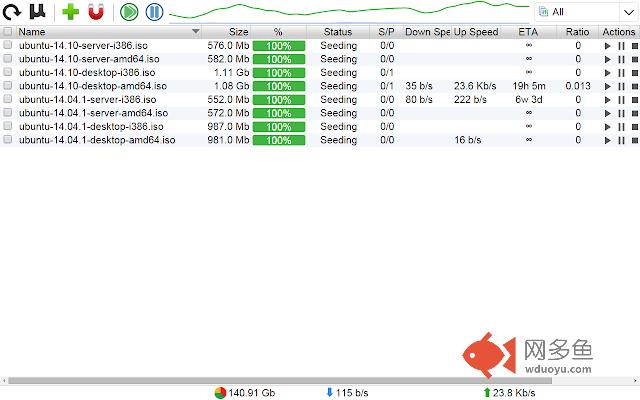Pause the ubuntu-14.10-desktop-i386.iso torrent
The height and width of the screenshot is (400, 640).
[x=621, y=73]
